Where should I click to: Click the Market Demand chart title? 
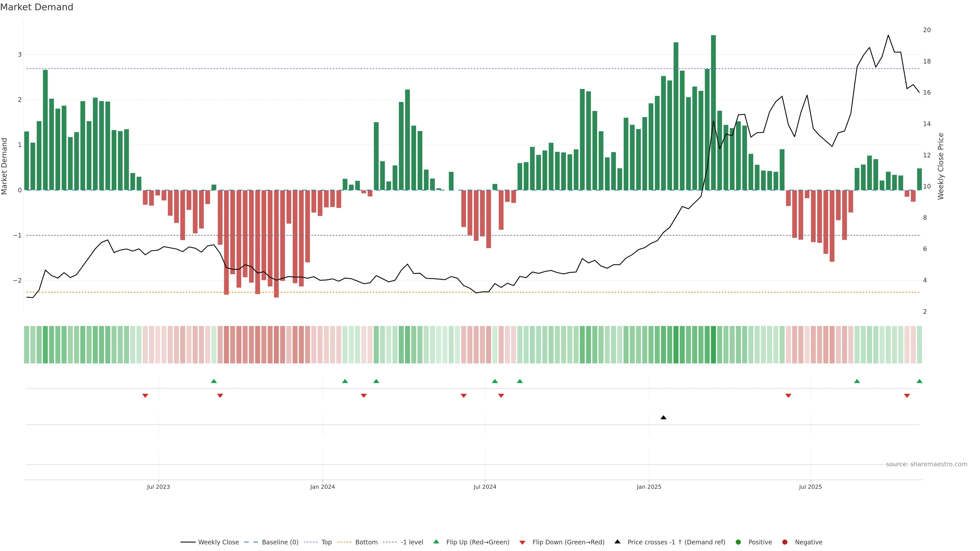click(36, 7)
